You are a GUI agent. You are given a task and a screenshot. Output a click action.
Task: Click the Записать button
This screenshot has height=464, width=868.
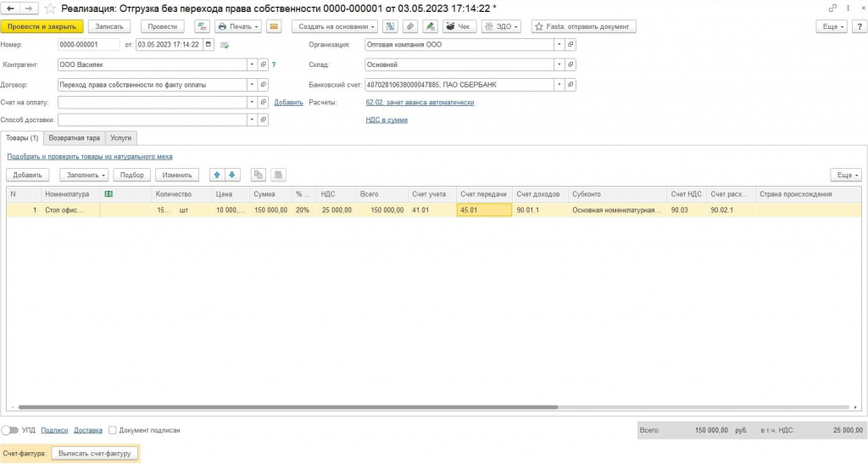coord(109,26)
